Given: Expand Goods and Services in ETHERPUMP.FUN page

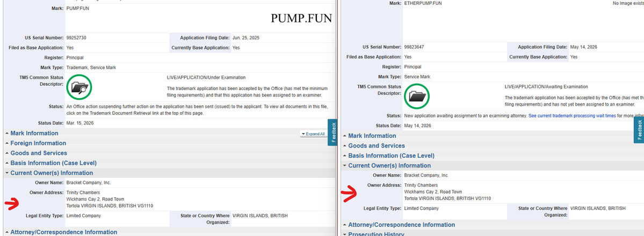Looking at the screenshot, I should 377,146.
